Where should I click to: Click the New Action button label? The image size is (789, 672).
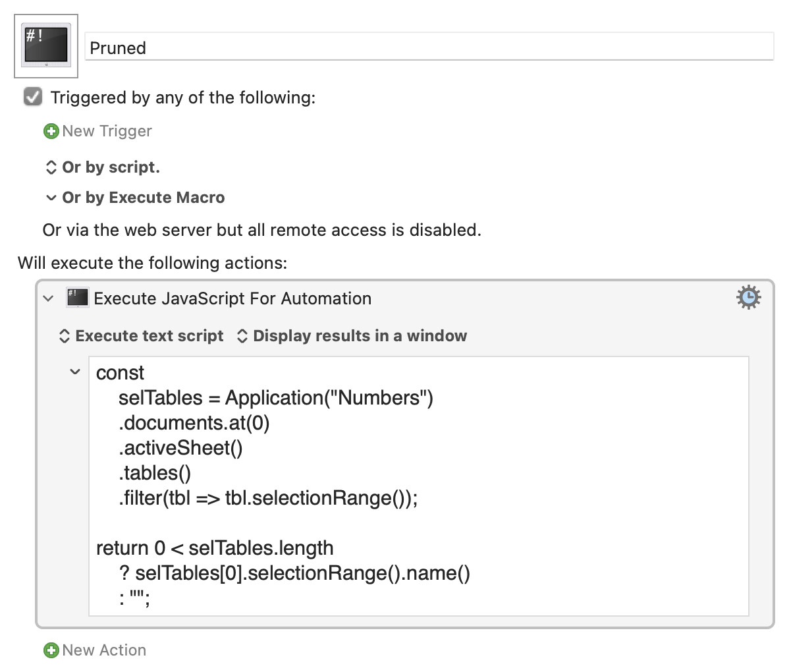104,650
